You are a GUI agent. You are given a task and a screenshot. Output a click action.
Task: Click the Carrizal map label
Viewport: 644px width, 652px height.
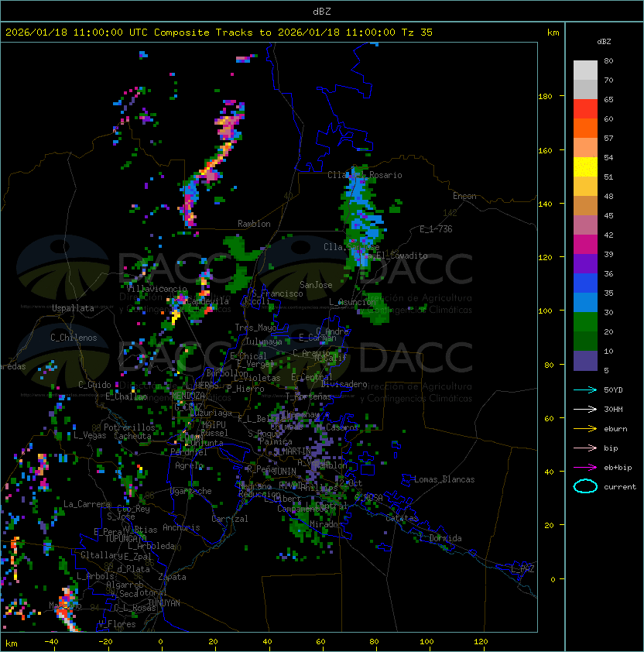click(x=230, y=519)
